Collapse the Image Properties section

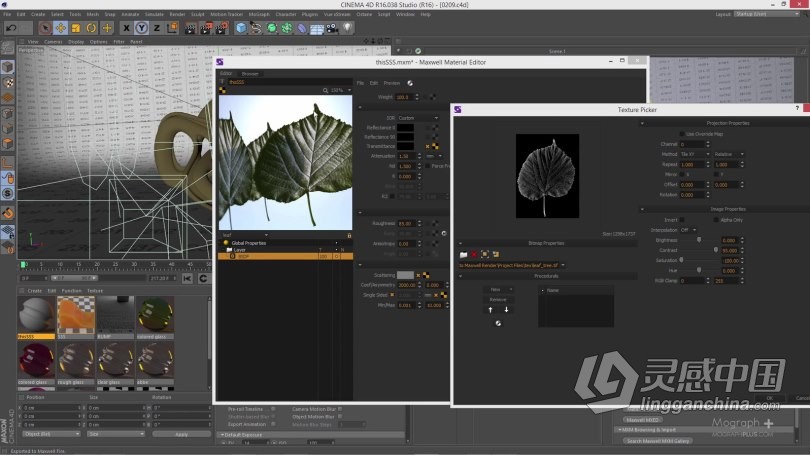click(642, 210)
